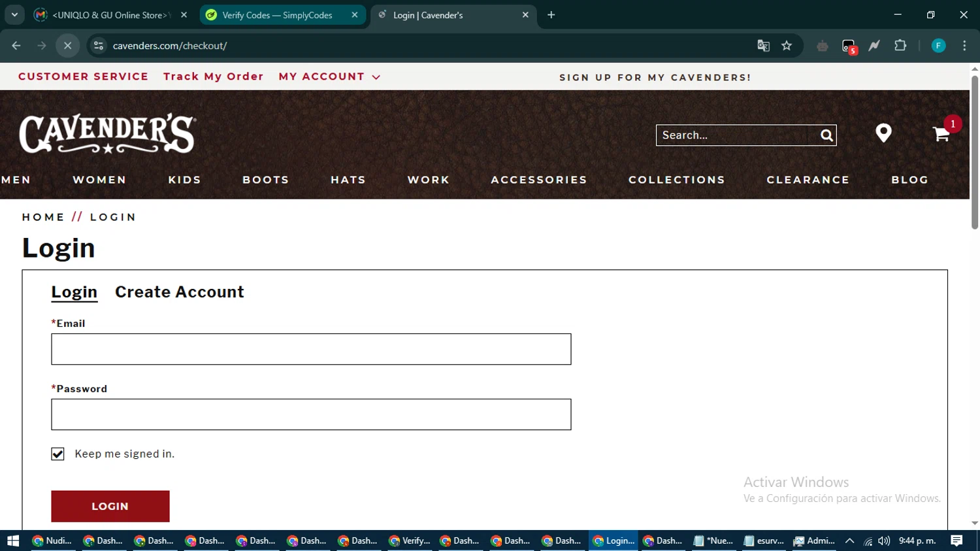980x551 pixels.
Task: Open the WORK menu
Action: coord(429,180)
